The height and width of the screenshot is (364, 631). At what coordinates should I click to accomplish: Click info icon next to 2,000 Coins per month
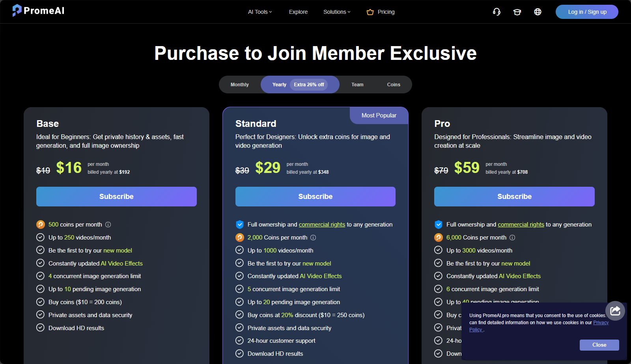pyautogui.click(x=313, y=238)
